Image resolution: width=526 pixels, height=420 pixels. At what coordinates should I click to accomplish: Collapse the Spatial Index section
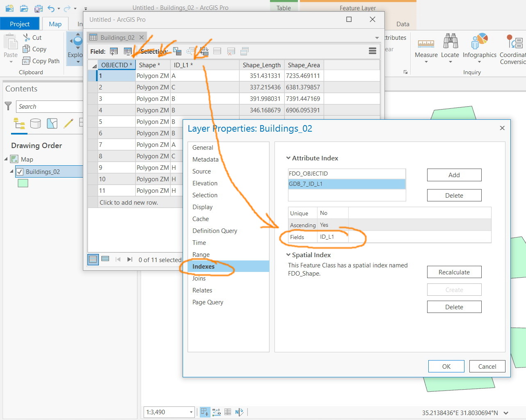coord(288,255)
